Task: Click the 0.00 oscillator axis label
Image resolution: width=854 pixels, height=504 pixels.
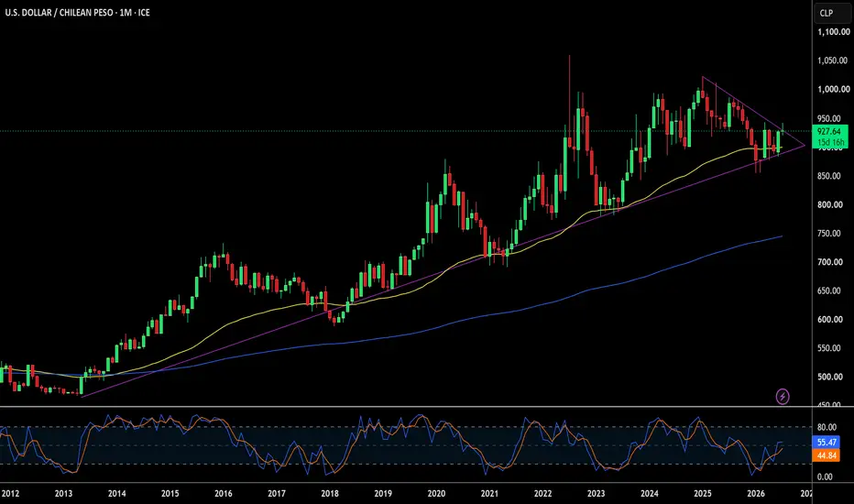Action: [825, 477]
